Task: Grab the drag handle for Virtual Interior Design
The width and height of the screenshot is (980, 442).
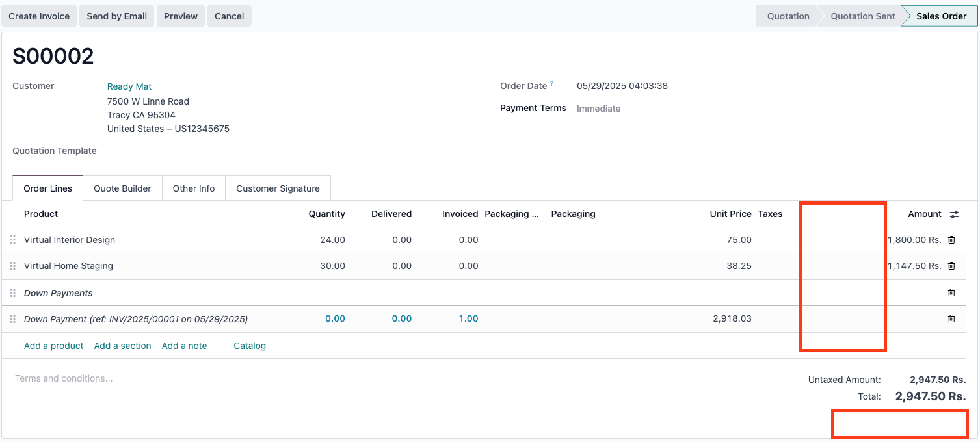Action: pyautogui.click(x=12, y=240)
